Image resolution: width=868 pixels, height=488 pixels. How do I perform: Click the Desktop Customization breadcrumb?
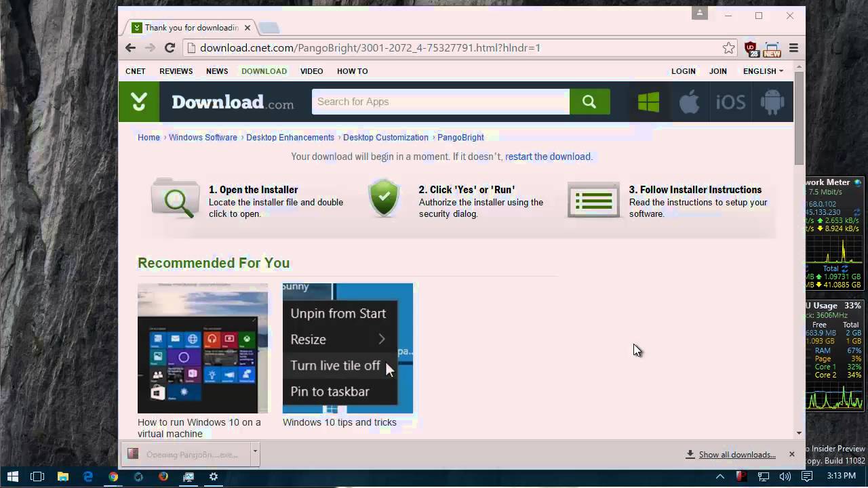click(x=386, y=138)
